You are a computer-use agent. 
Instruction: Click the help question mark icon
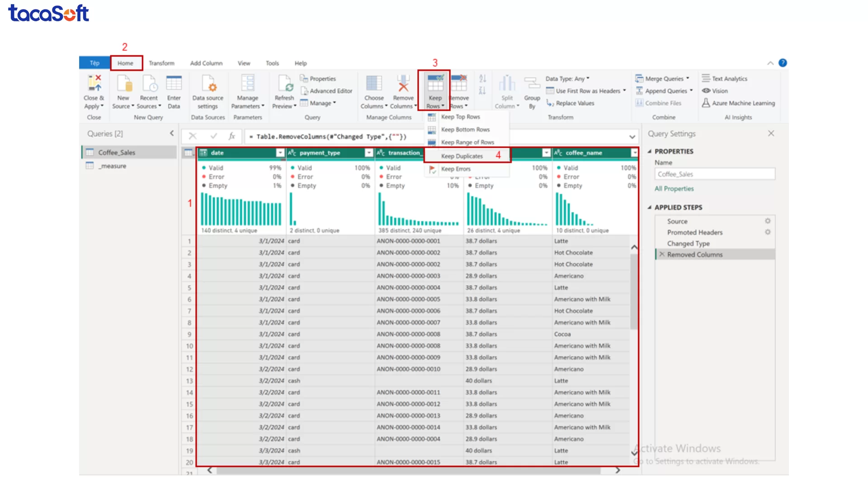tap(783, 63)
